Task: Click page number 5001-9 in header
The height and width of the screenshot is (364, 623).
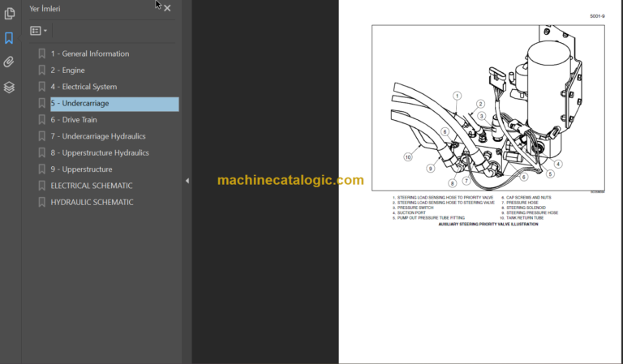Action: pyautogui.click(x=597, y=16)
